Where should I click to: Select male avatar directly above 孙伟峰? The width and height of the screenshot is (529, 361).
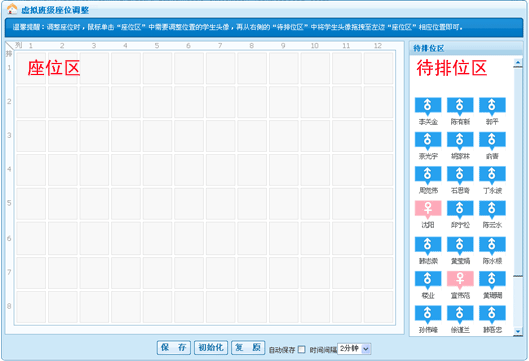pyautogui.click(x=428, y=279)
